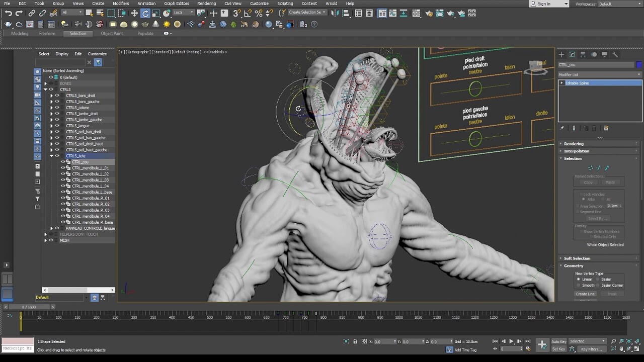Open the Rendering menu
Image resolution: width=644 pixels, height=362 pixels.
tap(206, 4)
